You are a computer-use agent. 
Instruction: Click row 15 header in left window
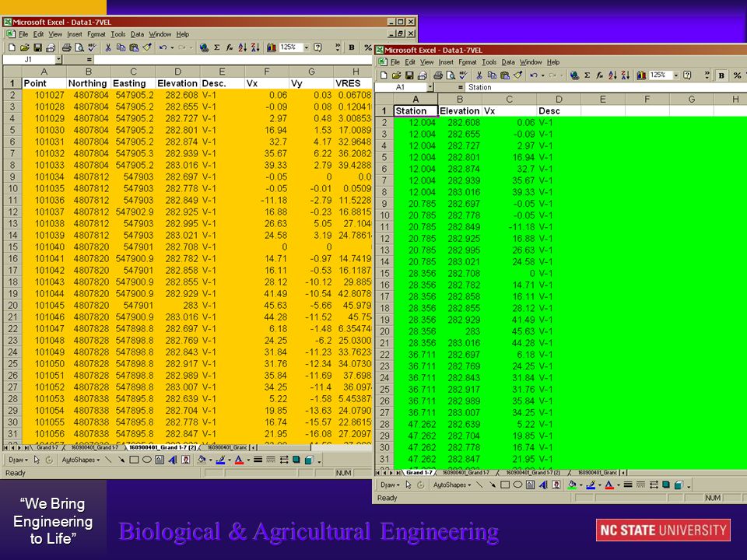(12, 247)
